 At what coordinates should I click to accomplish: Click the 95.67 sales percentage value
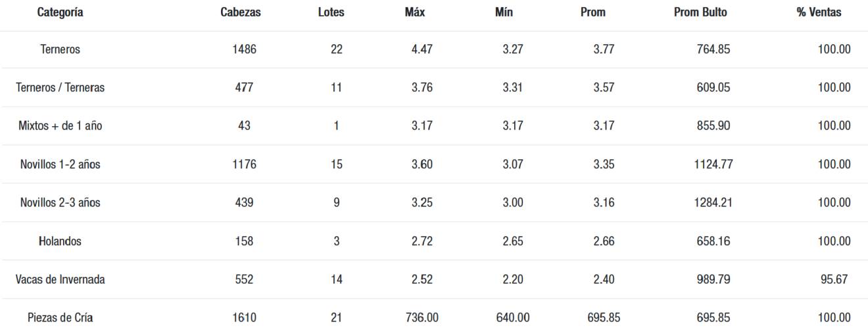pos(834,279)
